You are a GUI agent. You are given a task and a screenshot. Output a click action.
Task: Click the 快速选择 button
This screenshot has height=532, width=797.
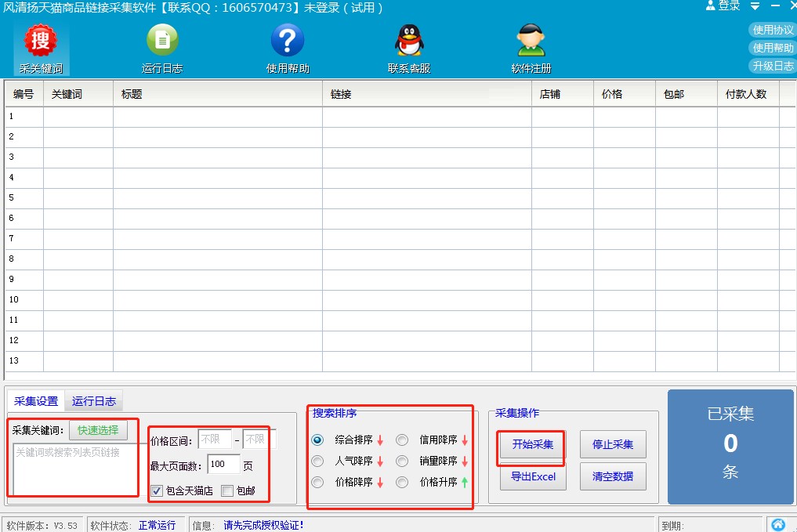tap(98, 430)
